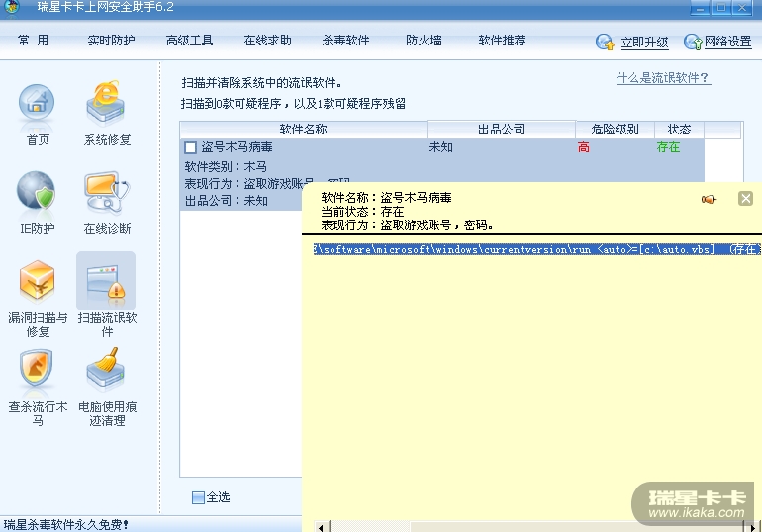Click 当前状态：存在 in popup
Viewport: 762px width, 532px height.
coord(362,212)
